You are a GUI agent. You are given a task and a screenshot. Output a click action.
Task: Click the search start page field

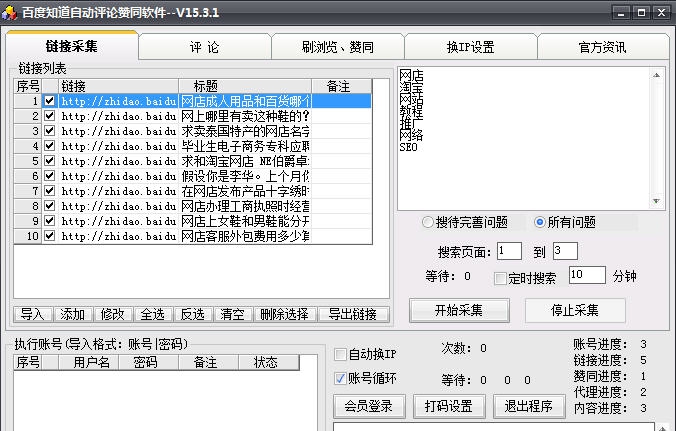pos(509,251)
